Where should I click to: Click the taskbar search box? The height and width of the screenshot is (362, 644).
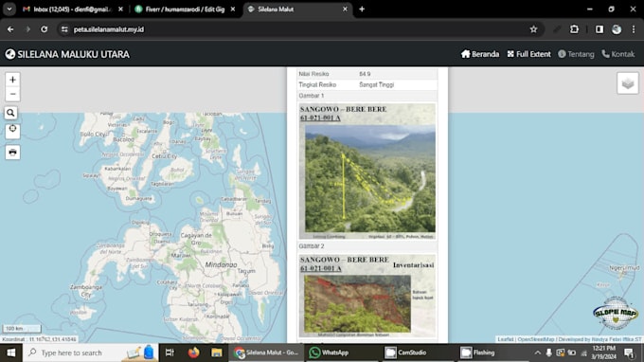click(90, 353)
